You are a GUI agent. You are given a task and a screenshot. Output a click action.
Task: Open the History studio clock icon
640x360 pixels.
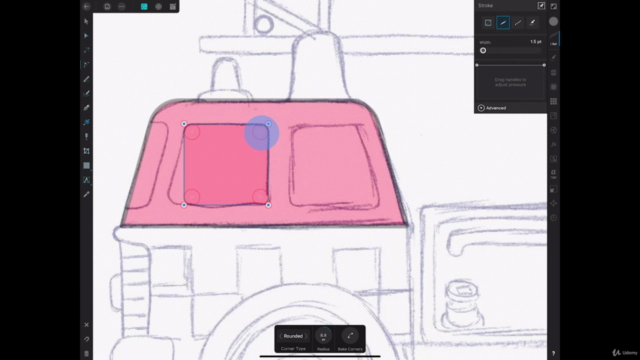(553, 218)
